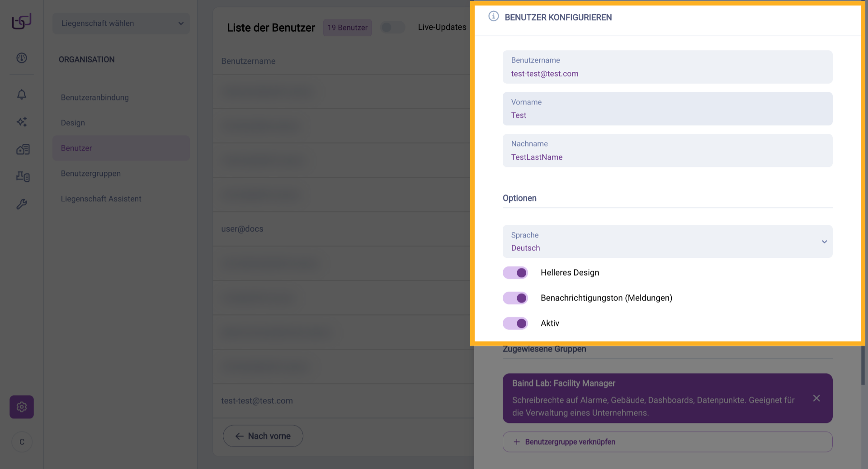Click the info icon beside Benutzer konfigurieren
This screenshot has width=868, height=469.
493,17
